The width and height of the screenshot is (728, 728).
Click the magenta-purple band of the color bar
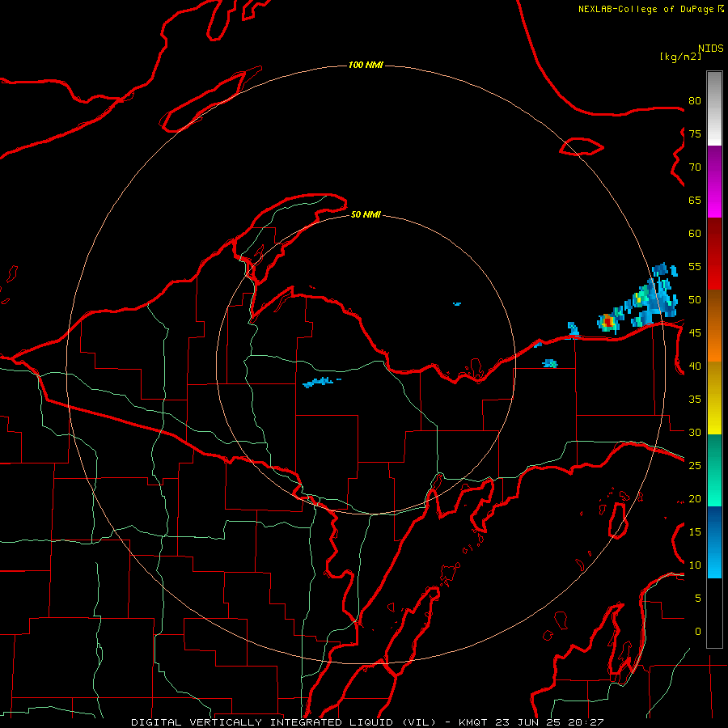(x=714, y=181)
